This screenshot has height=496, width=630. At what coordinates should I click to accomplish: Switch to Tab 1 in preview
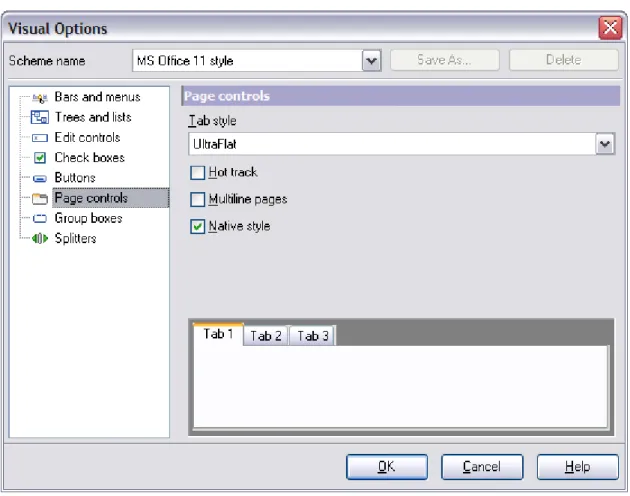[218, 334]
